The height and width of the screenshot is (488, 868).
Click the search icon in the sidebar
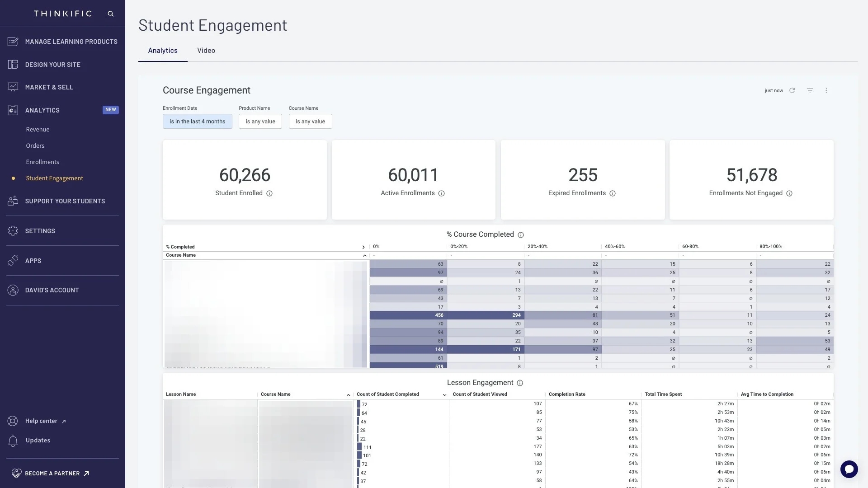click(111, 14)
